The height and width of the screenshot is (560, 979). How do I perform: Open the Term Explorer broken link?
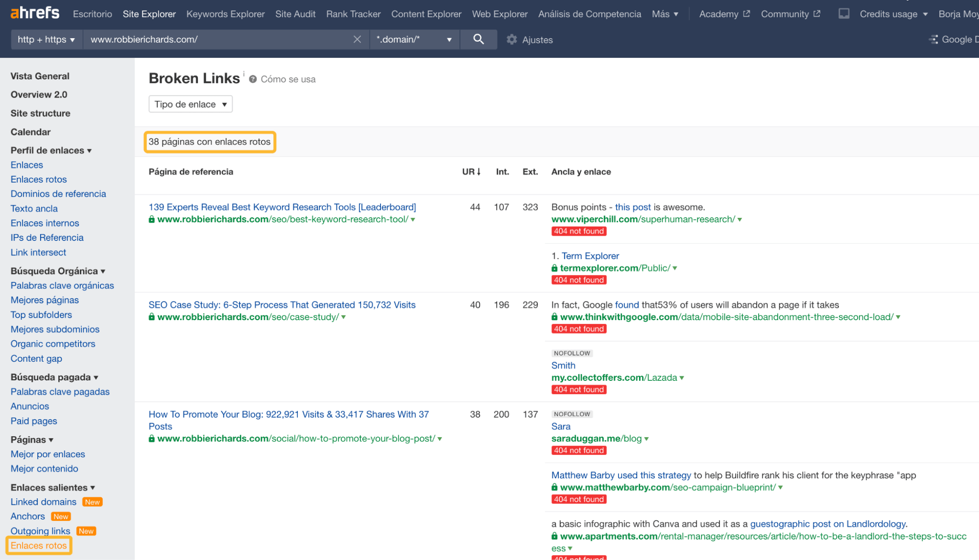tap(590, 256)
